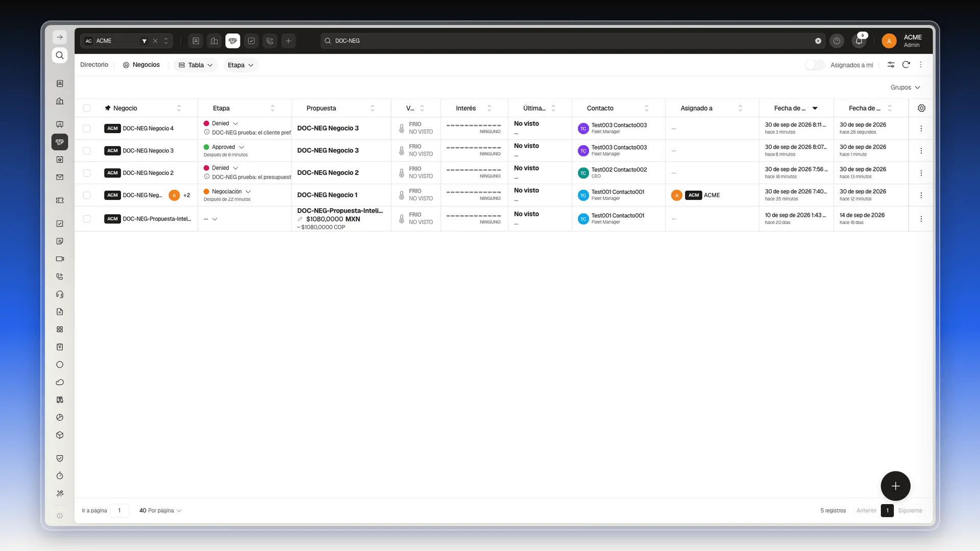Open the help question mark icon
The height and width of the screenshot is (551, 980).
[837, 41]
